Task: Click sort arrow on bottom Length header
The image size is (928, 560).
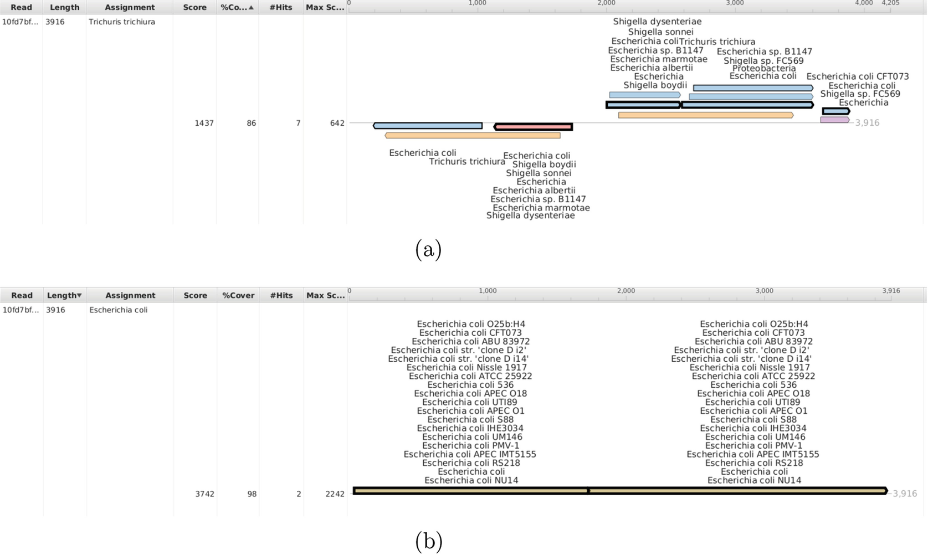Action: [x=79, y=296]
